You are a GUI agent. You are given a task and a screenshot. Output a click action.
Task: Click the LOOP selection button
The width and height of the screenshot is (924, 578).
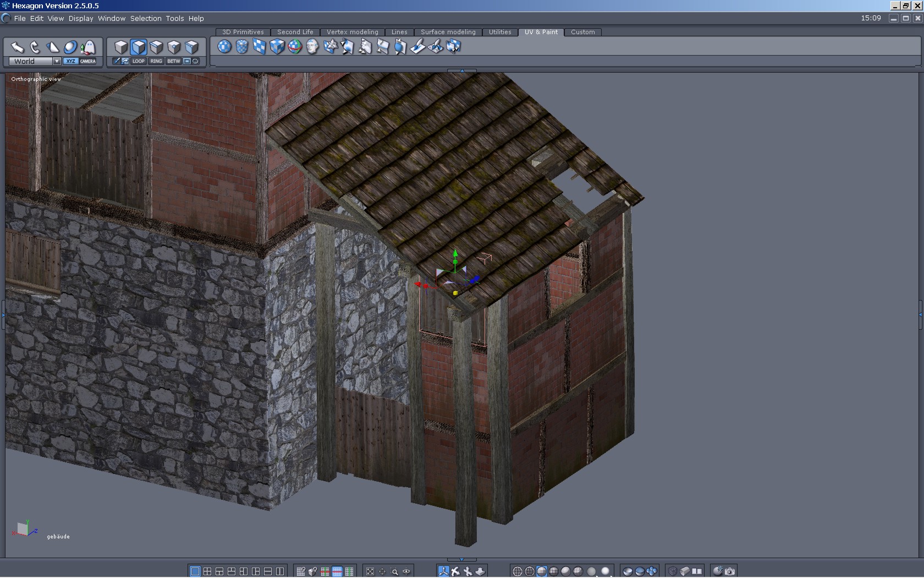coord(139,61)
